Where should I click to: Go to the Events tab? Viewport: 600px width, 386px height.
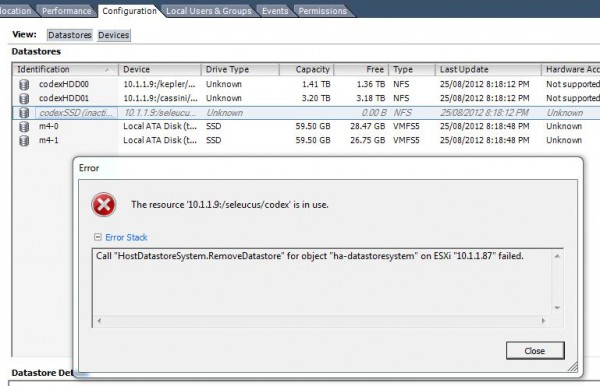[x=275, y=11]
